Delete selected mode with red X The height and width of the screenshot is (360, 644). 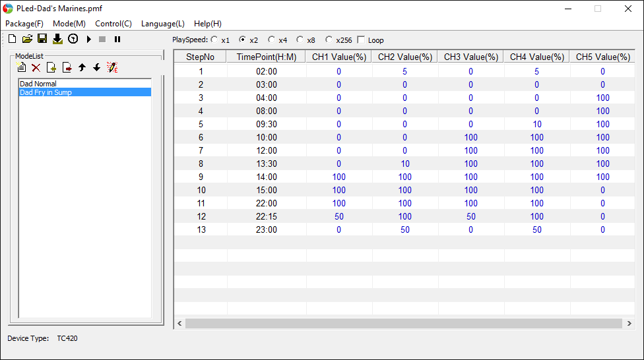tap(36, 68)
